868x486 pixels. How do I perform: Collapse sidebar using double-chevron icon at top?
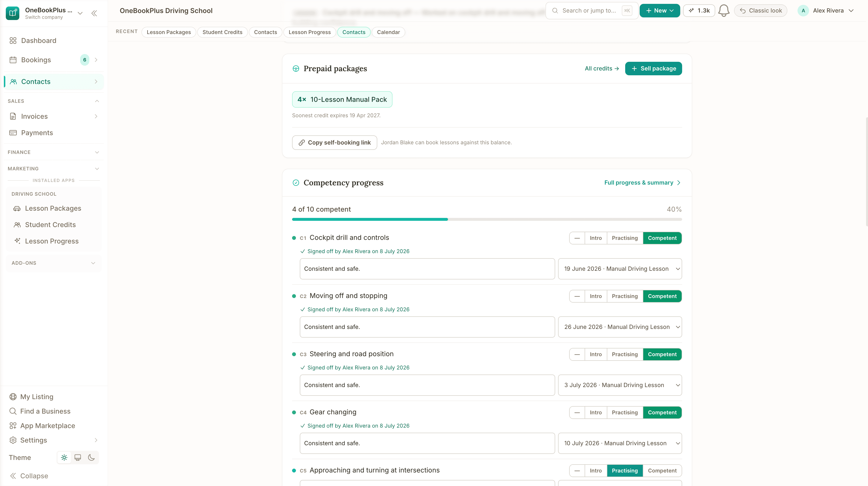point(94,13)
